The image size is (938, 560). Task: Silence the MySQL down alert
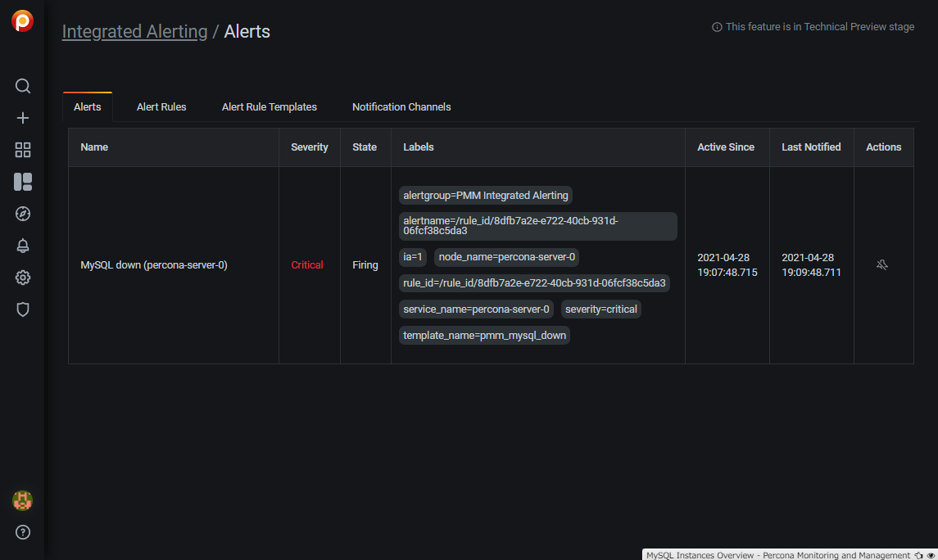881,264
